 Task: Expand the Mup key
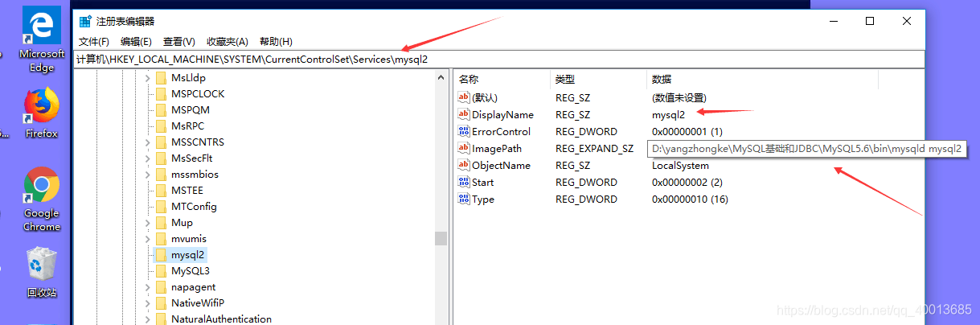[x=147, y=223]
